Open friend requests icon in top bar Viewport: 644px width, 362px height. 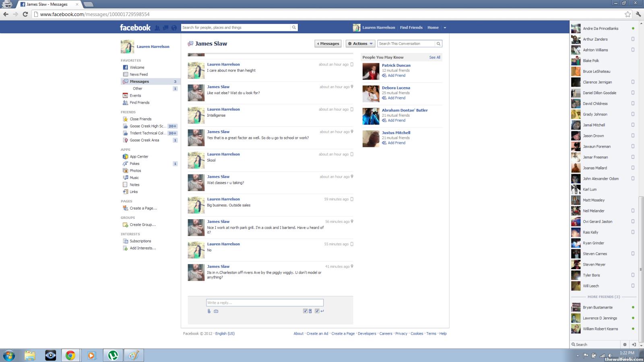coord(157,28)
